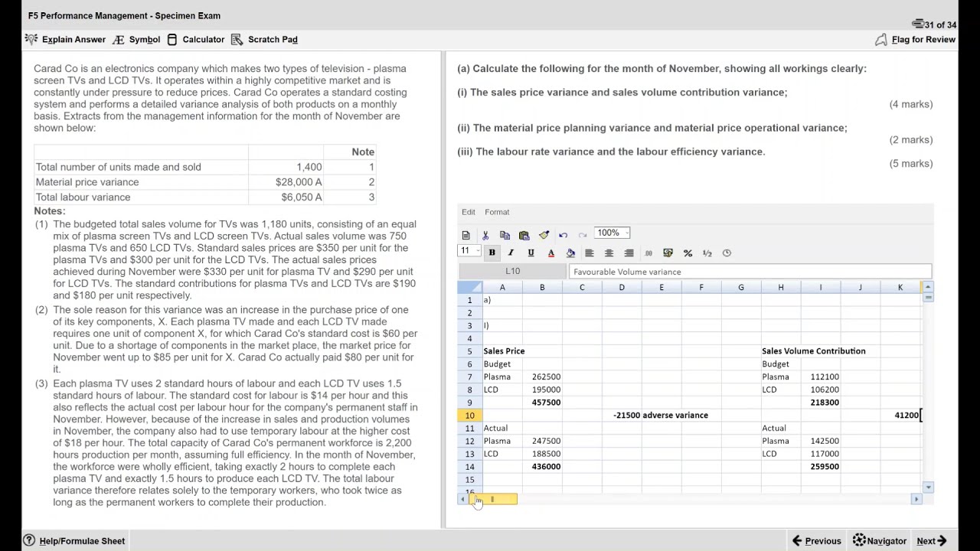Select cell with value 41200

coord(900,416)
